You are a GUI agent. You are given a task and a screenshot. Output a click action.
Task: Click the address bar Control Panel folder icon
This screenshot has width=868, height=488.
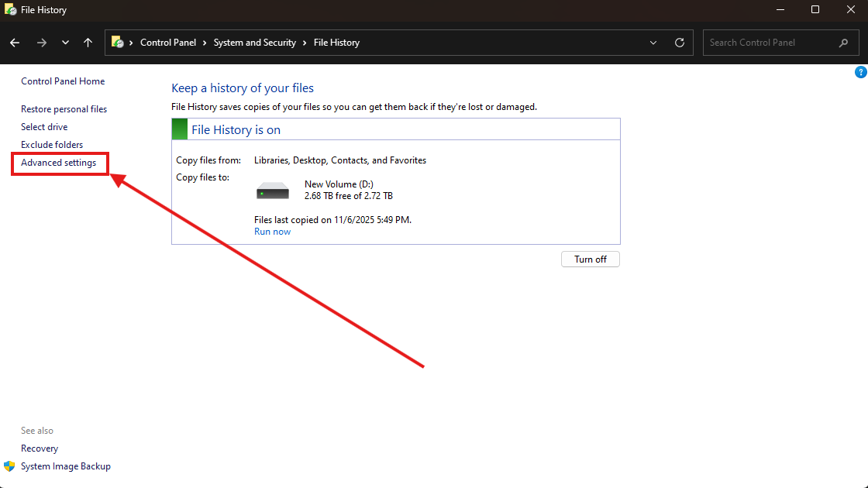tap(117, 42)
